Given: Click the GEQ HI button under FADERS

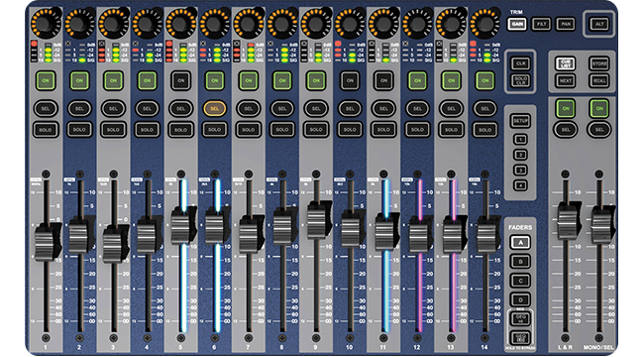Looking at the screenshot, I should pyautogui.click(x=520, y=318).
